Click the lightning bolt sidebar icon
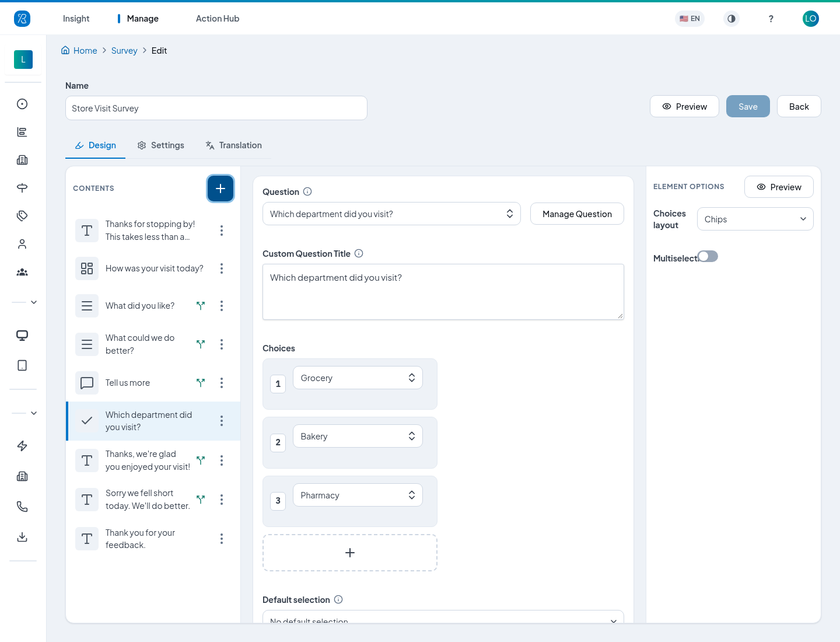840x642 pixels. (x=22, y=446)
